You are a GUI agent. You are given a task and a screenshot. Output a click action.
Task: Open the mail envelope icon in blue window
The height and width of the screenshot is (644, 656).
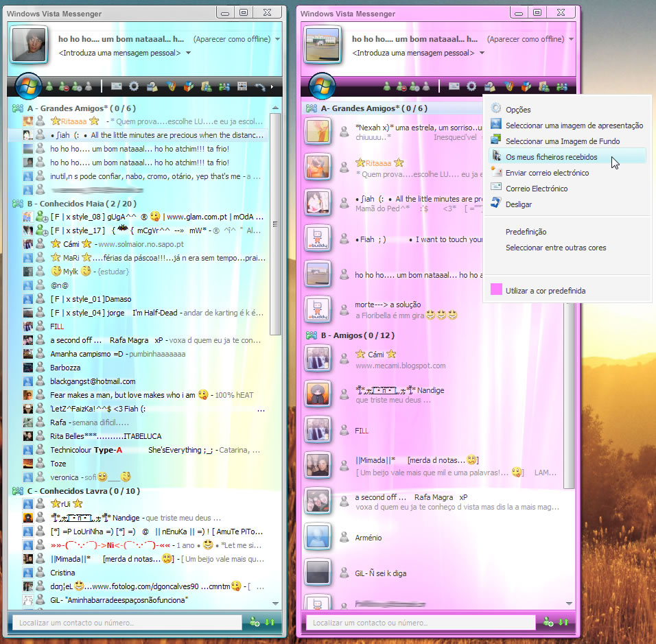tap(116, 86)
